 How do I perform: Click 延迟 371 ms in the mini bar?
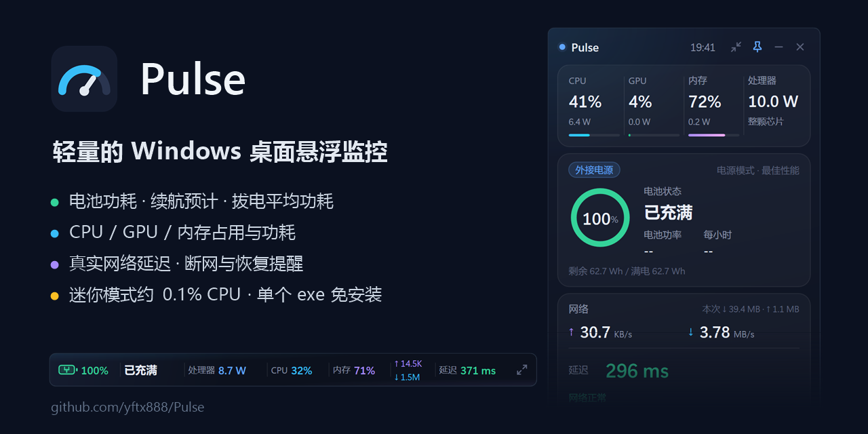[467, 370]
